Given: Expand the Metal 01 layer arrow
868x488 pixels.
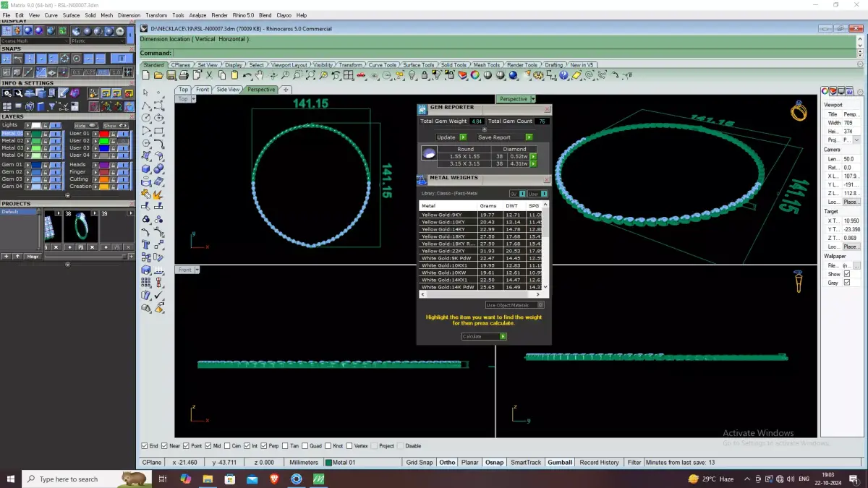Looking at the screenshot, I should tap(28, 134).
